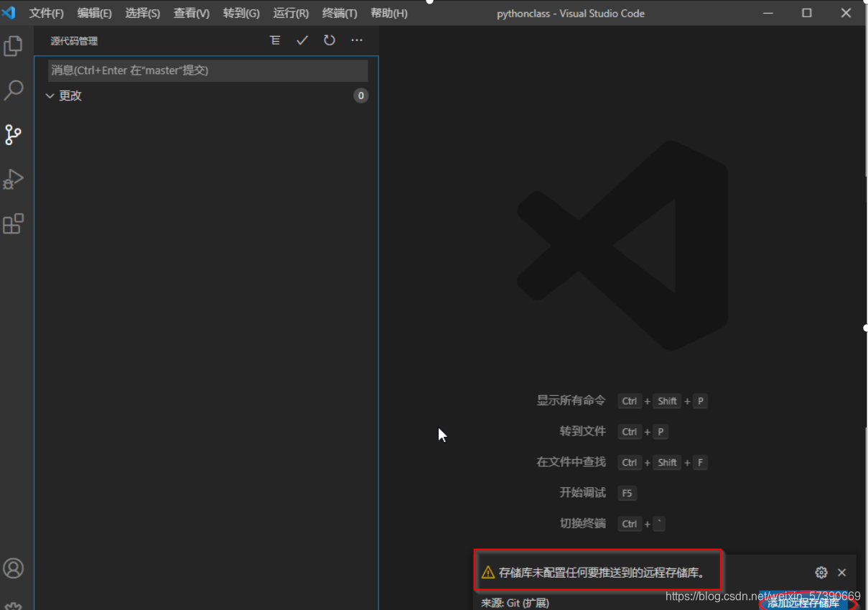Click the 在文件中查找 shortcut label
868x610 pixels.
[x=571, y=462]
